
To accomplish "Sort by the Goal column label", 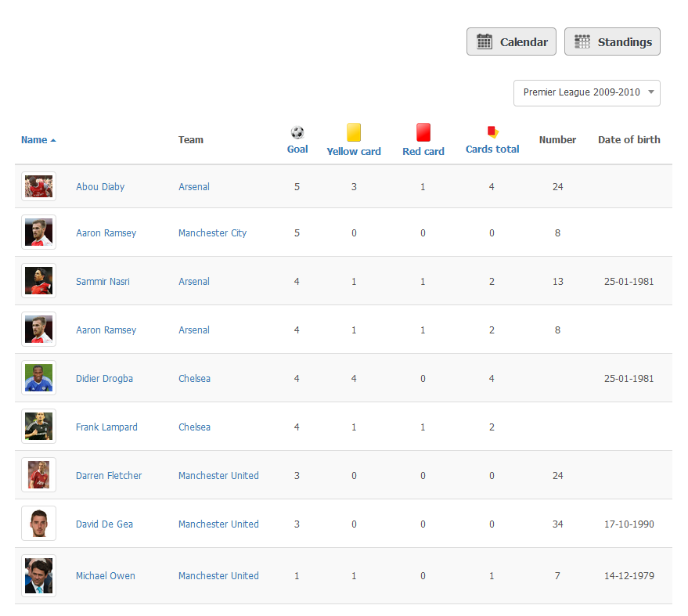I will [x=297, y=149].
